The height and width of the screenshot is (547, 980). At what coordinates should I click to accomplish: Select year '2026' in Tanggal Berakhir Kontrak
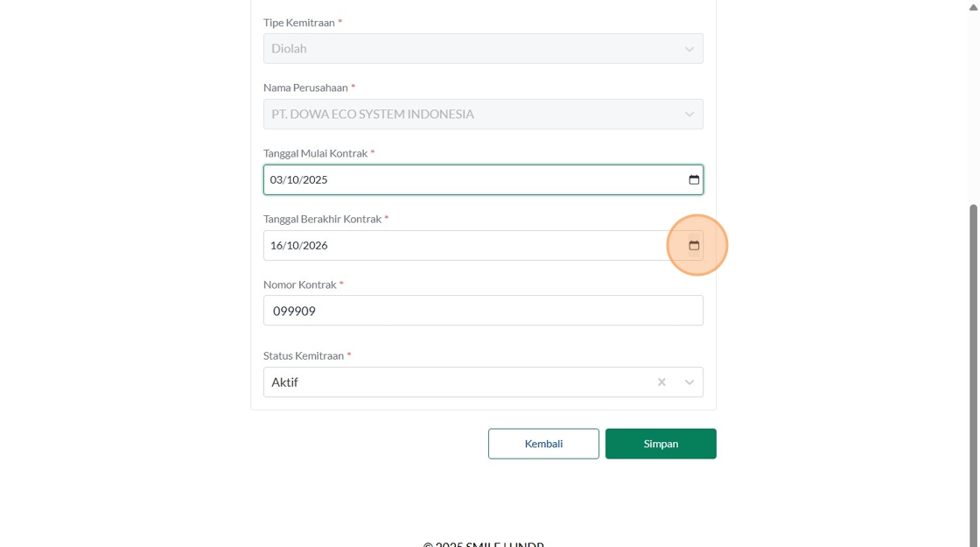click(315, 246)
